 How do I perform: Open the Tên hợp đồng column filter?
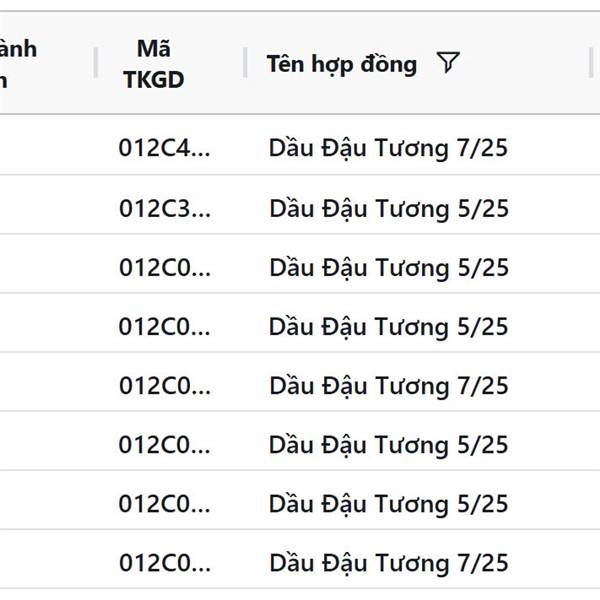pos(448,64)
